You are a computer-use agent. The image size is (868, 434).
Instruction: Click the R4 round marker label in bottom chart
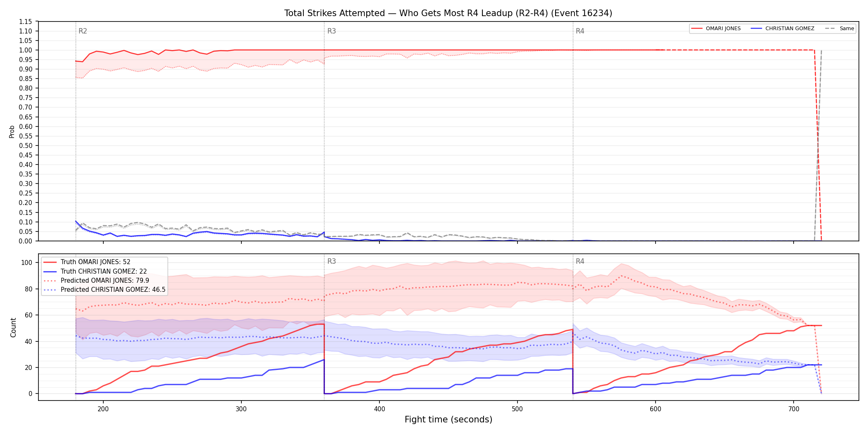tap(580, 261)
